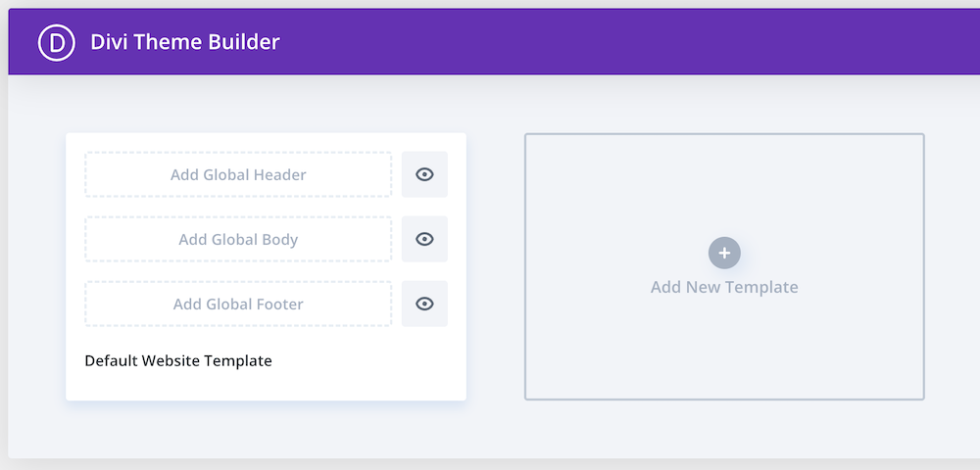This screenshot has height=470, width=980.
Task: Click the Divi circular D logo
Action: tap(56, 43)
